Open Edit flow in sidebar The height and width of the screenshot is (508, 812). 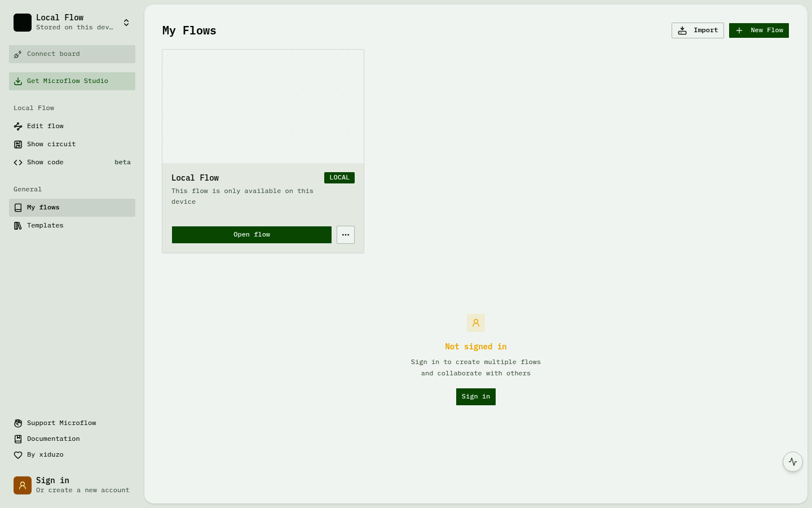click(x=72, y=126)
